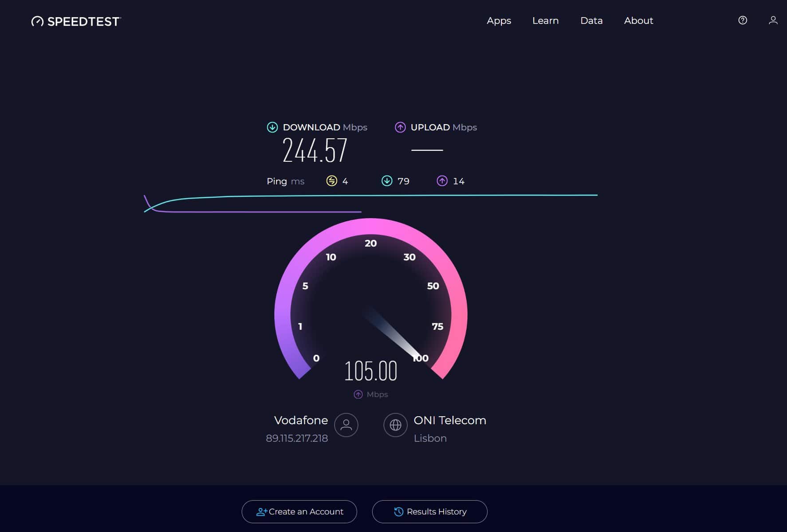This screenshot has height=532, width=787.
Task: Click the user account icon in header
Action: 773,20
